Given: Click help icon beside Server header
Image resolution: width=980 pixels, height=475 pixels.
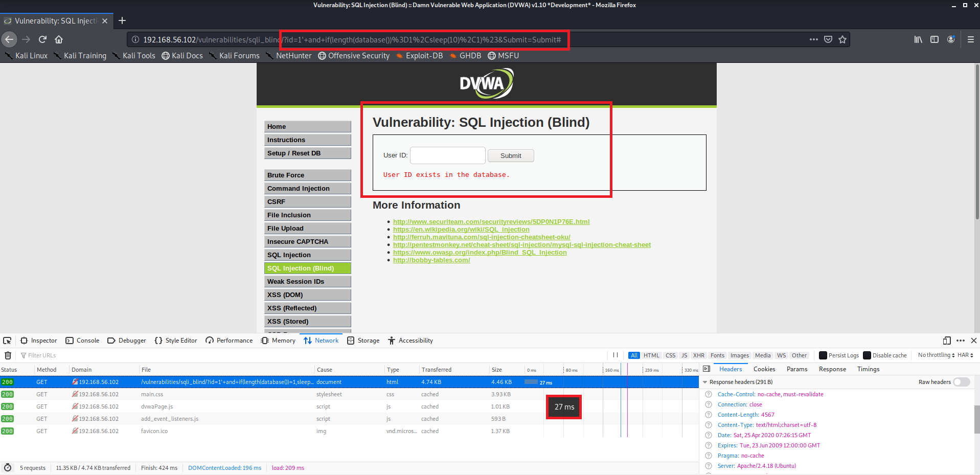Looking at the screenshot, I should click(x=709, y=466).
